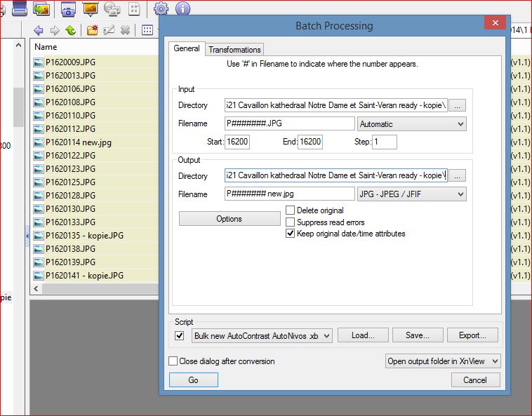This screenshot has width=532, height=416.
Task: Open settings gear icon in toolbar
Action: coord(161,9)
